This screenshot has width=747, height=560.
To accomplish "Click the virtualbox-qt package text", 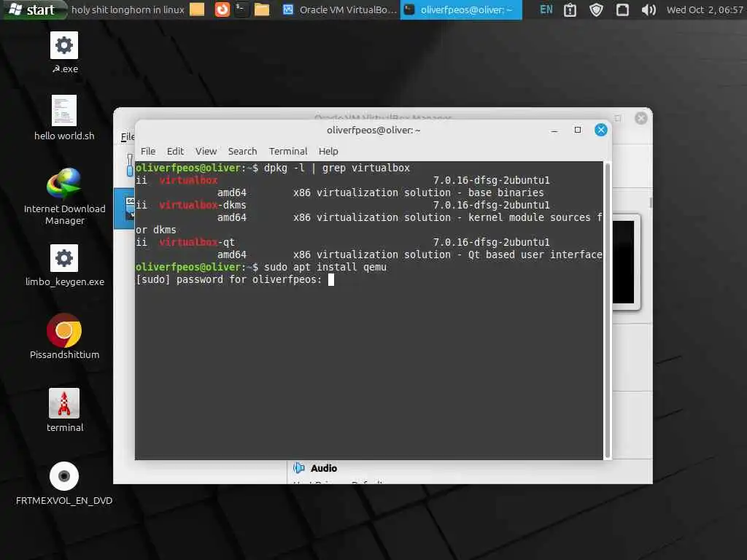I will pos(197,242).
